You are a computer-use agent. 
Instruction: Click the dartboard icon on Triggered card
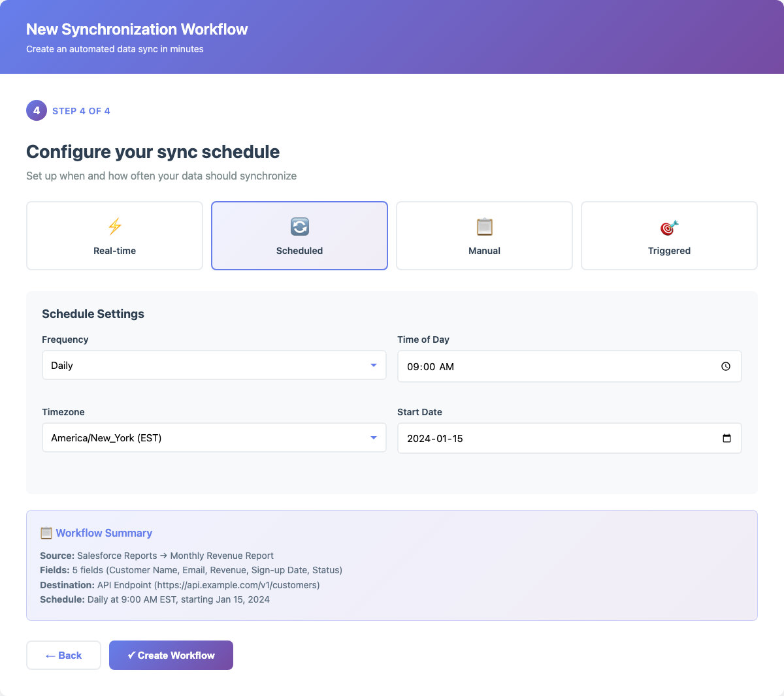point(668,227)
